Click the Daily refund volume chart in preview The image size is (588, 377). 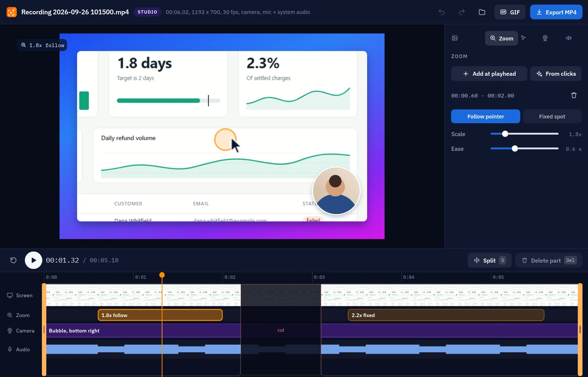pos(225,155)
